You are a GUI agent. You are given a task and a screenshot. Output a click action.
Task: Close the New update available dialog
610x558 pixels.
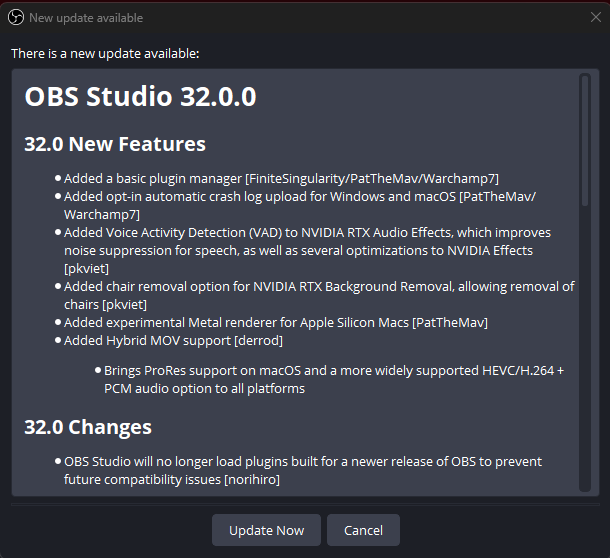[x=596, y=17]
